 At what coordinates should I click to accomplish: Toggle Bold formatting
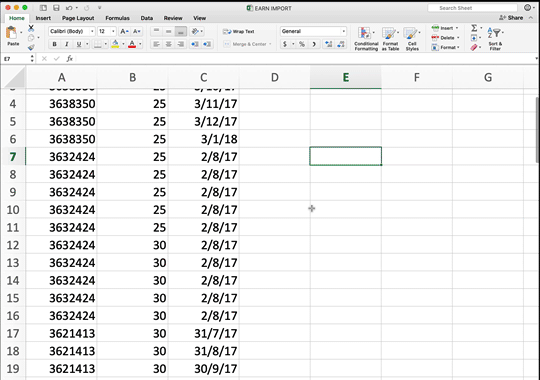(x=54, y=44)
